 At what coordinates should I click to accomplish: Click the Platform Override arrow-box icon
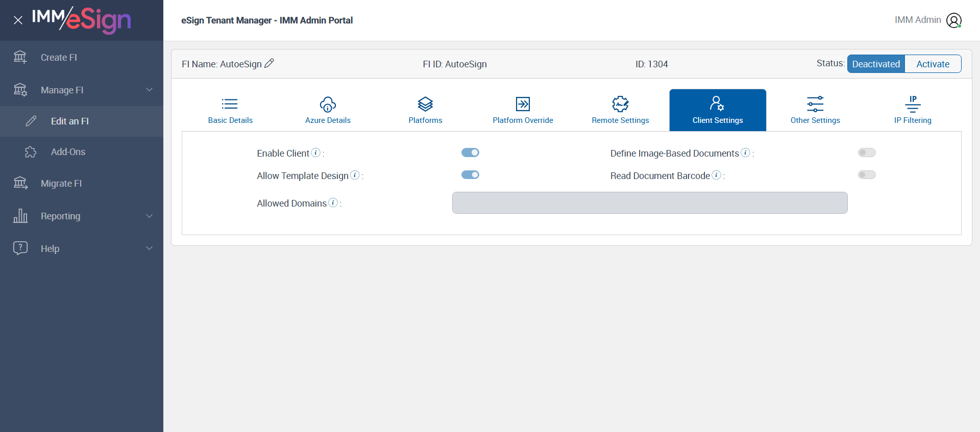[523, 104]
